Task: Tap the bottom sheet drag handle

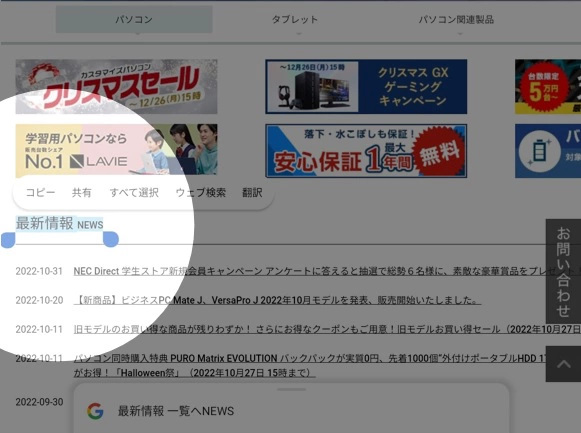Action: pyautogui.click(x=292, y=390)
